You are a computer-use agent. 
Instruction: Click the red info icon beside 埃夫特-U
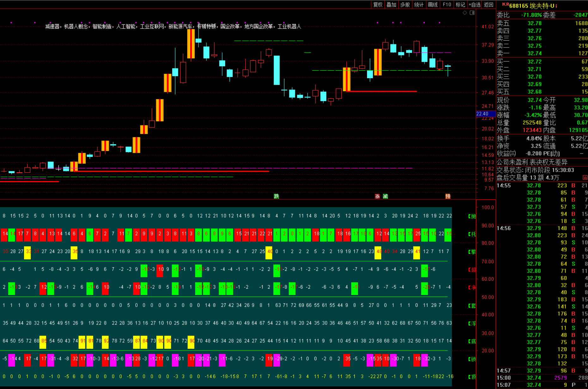(556, 6)
